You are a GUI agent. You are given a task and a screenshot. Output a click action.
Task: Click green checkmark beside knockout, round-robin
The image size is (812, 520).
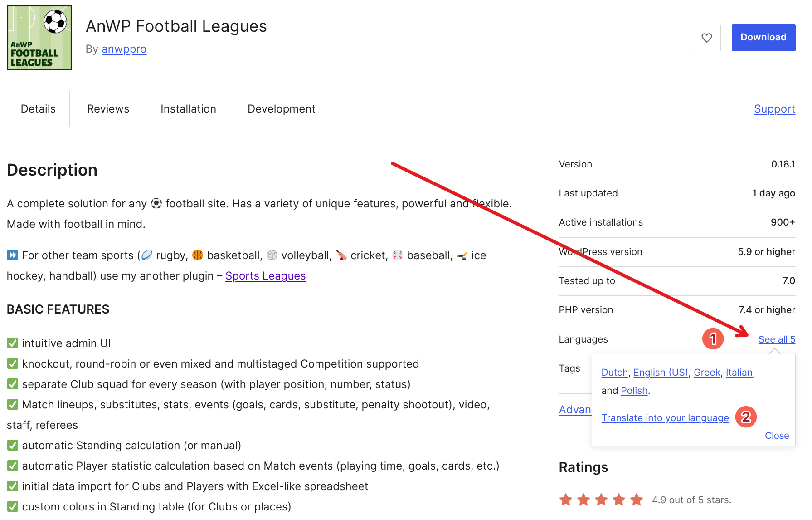pyautogui.click(x=13, y=363)
